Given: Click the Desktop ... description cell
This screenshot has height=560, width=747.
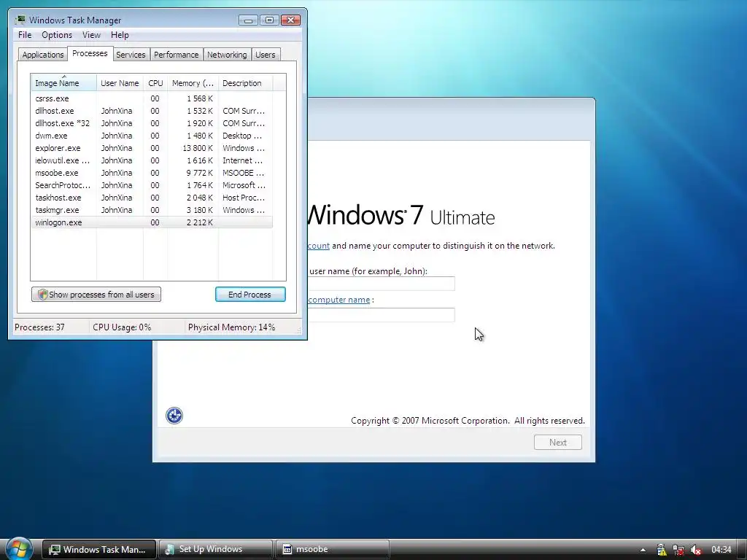Looking at the screenshot, I should (x=242, y=136).
